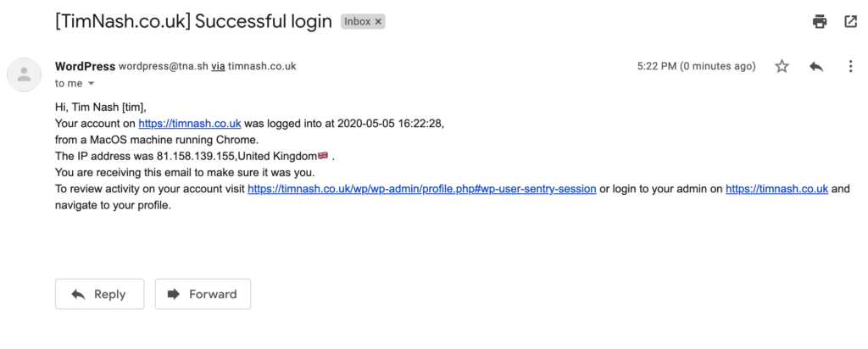Print this email with the printer icon
Image resolution: width=868 pixels, height=349 pixels.
coord(820,21)
